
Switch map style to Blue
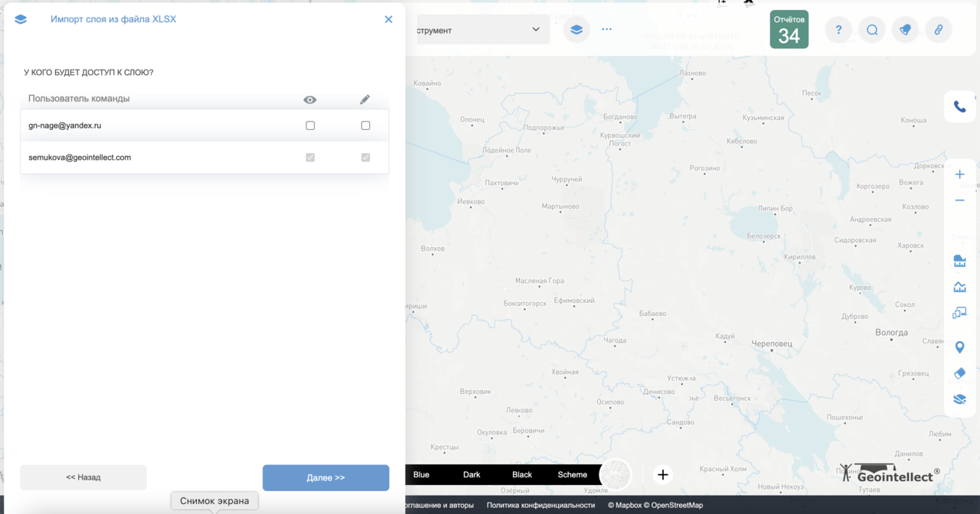(x=421, y=474)
